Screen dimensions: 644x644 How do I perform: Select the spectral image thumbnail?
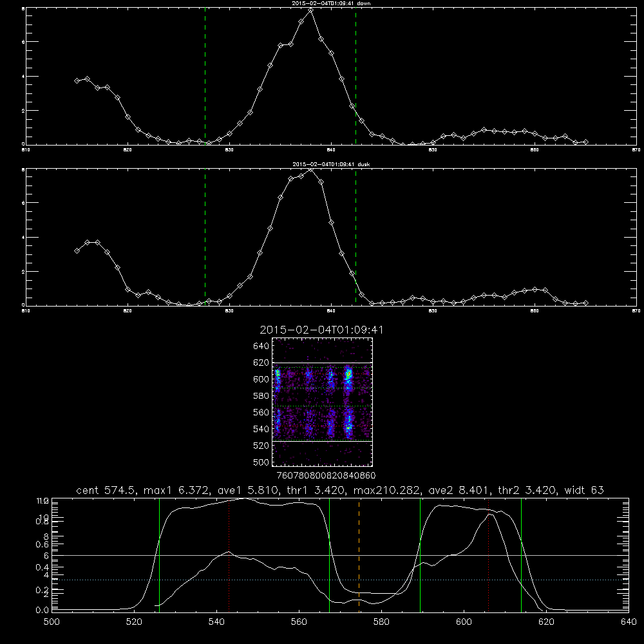point(323,402)
